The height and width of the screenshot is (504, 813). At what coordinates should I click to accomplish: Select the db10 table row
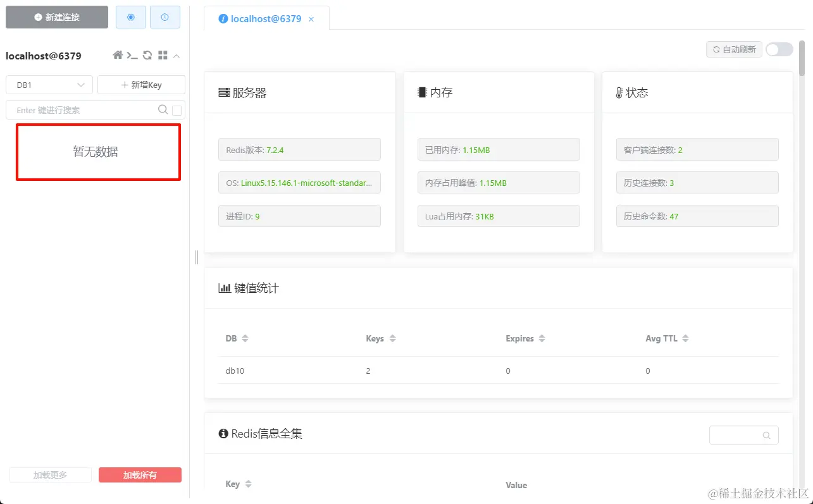pyautogui.click(x=499, y=371)
